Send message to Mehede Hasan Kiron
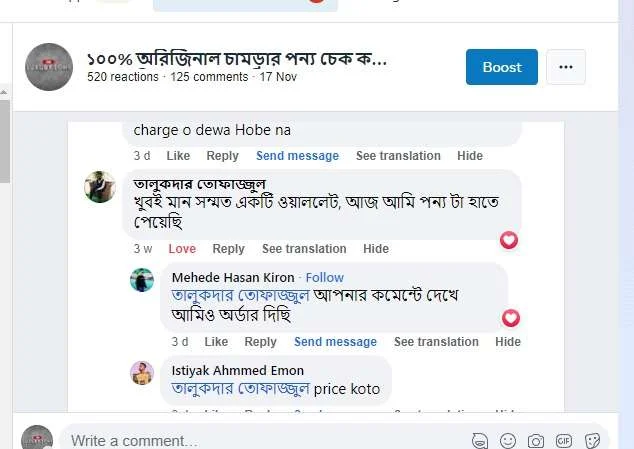Screen dimensions: 634x449 click(335, 342)
